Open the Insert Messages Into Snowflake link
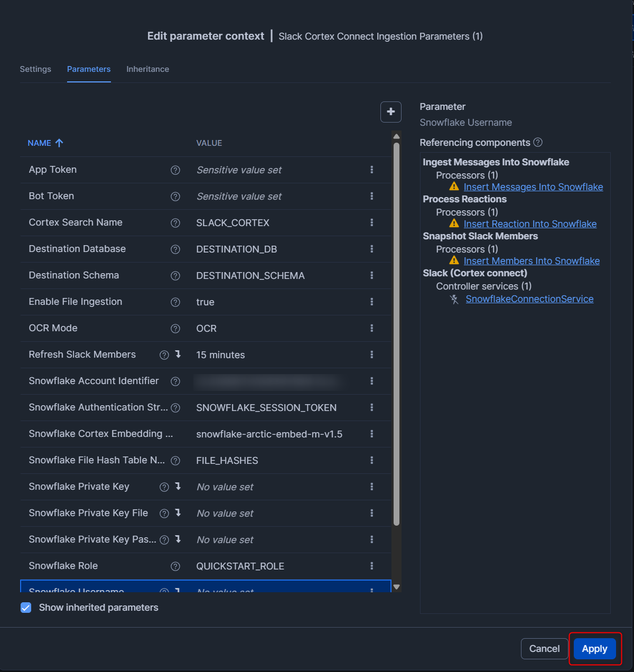This screenshot has width=634, height=672. 533,187
